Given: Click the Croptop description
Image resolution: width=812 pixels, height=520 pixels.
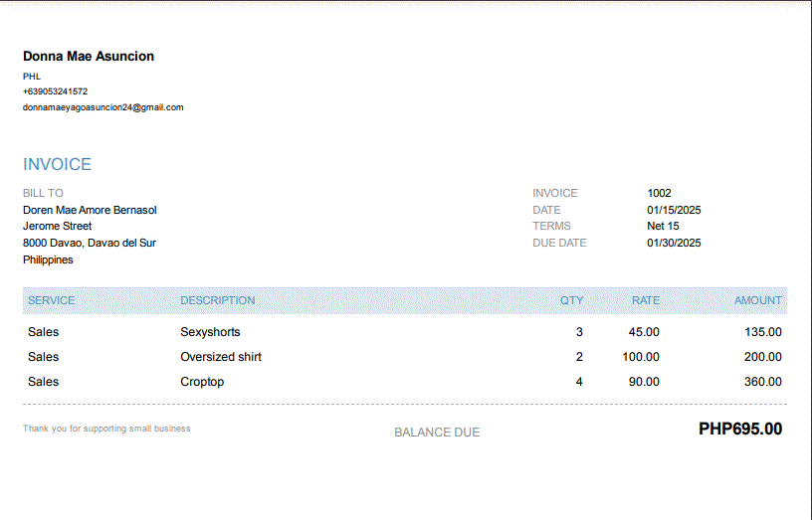Looking at the screenshot, I should coord(202,382).
